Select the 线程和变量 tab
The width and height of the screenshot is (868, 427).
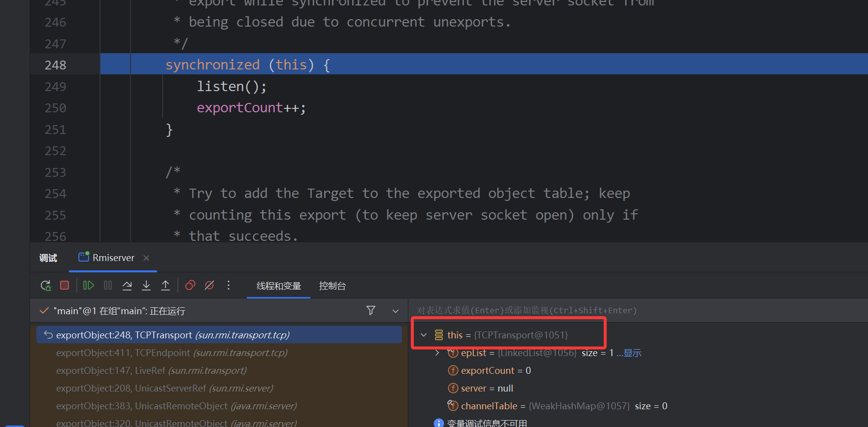[278, 286]
